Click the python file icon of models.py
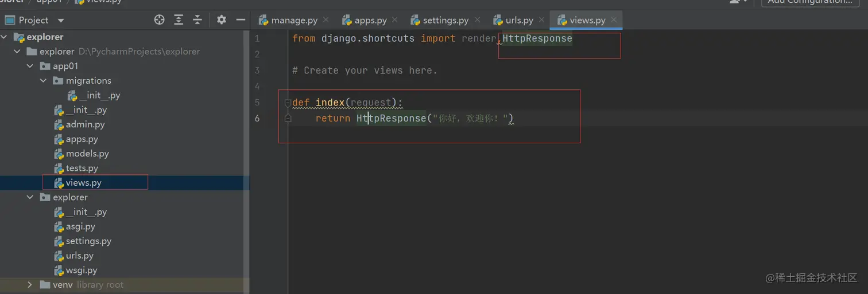This screenshot has width=868, height=294. point(59,154)
